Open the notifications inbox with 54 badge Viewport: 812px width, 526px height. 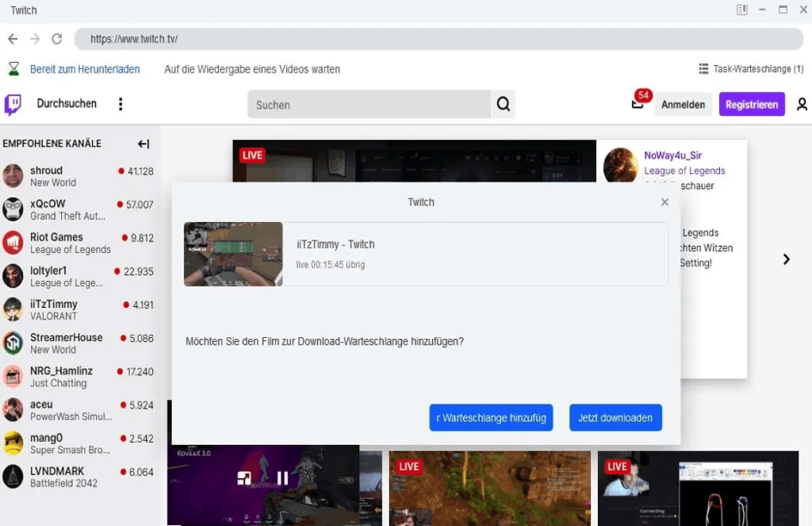(638, 102)
